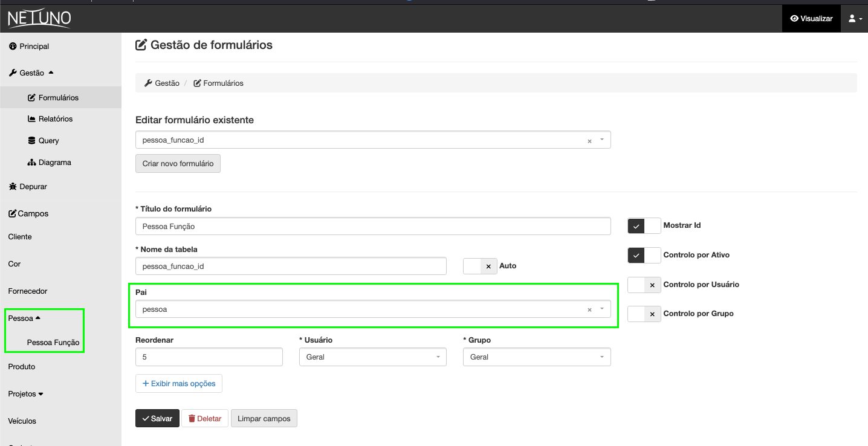Click the Salvar button

coord(157,419)
